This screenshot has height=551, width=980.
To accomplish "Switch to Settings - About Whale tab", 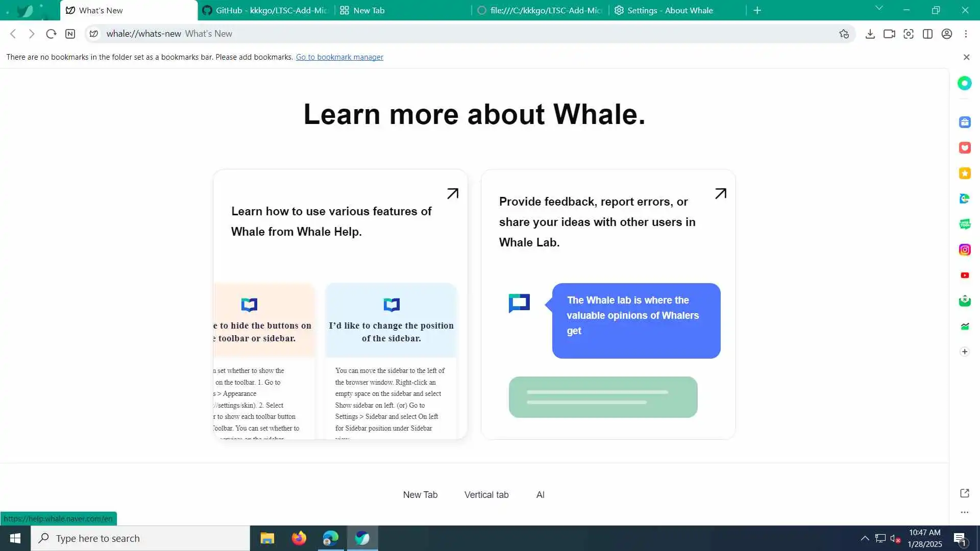I will click(669, 10).
